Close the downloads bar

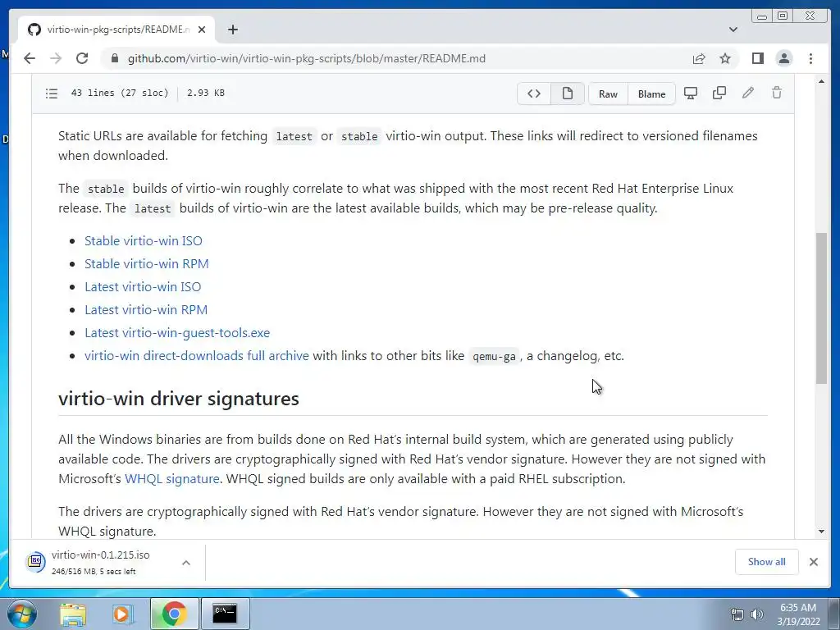tap(814, 562)
